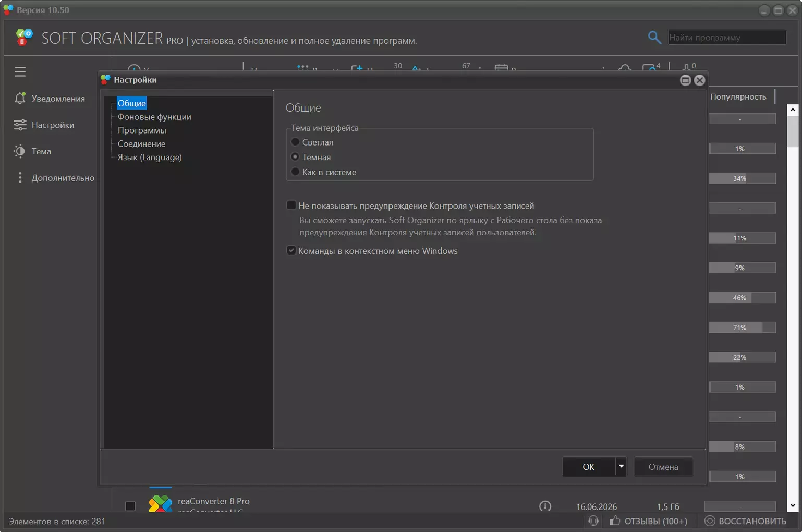Click the 9% popularity bar
This screenshot has height=532, width=802.
[x=743, y=268]
